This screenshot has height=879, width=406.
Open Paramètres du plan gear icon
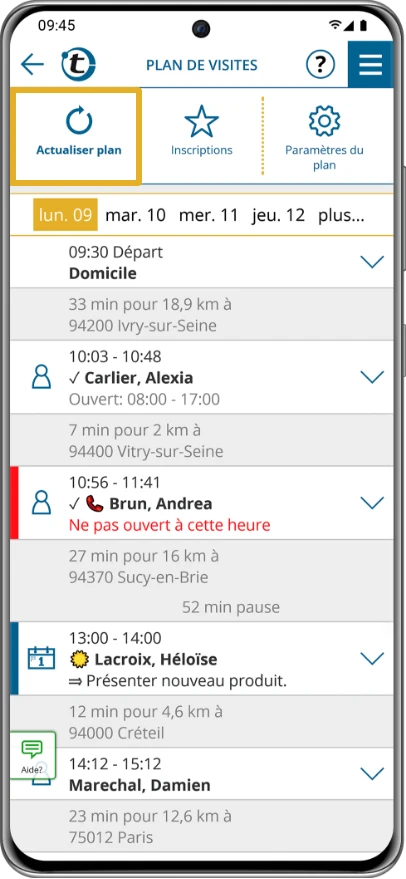pos(324,122)
